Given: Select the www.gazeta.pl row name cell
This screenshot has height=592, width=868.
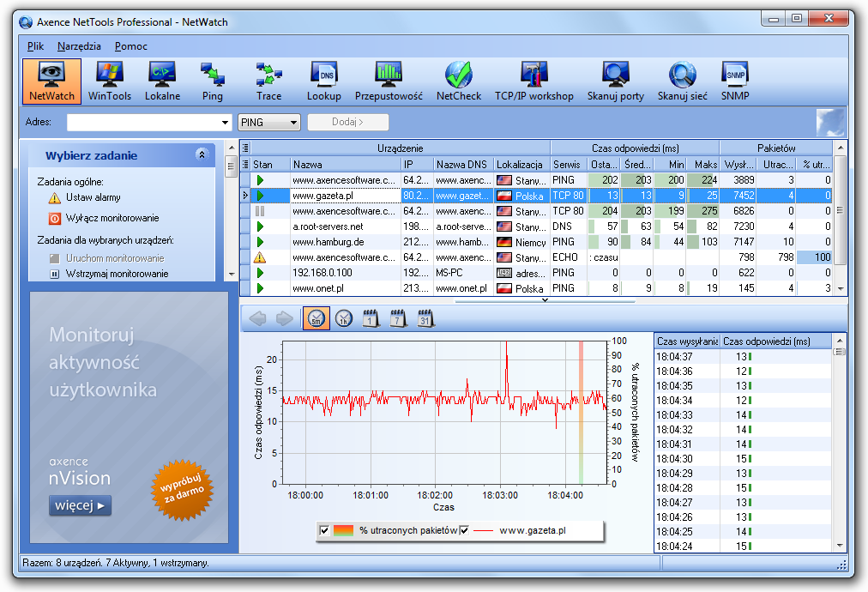Looking at the screenshot, I should click(x=346, y=196).
